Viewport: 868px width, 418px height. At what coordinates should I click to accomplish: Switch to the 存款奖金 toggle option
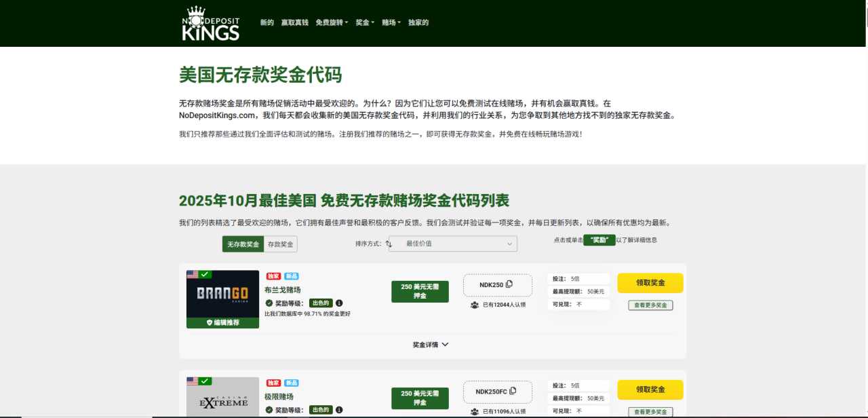click(281, 244)
